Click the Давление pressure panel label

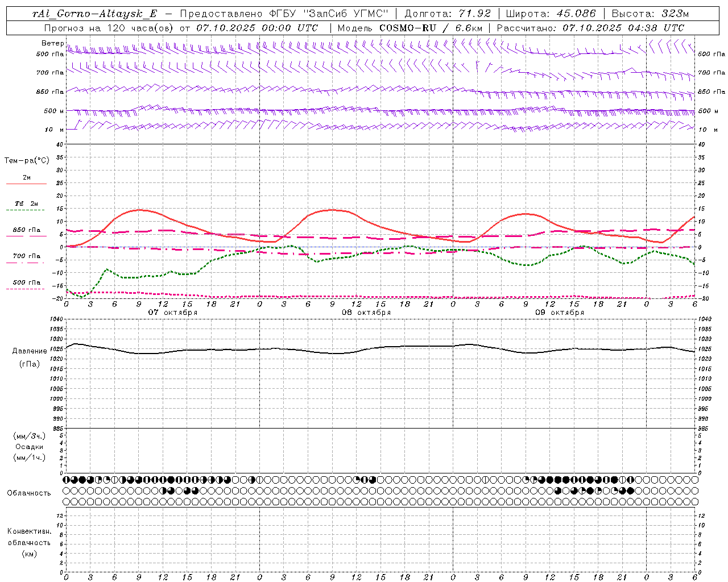[x=30, y=351]
